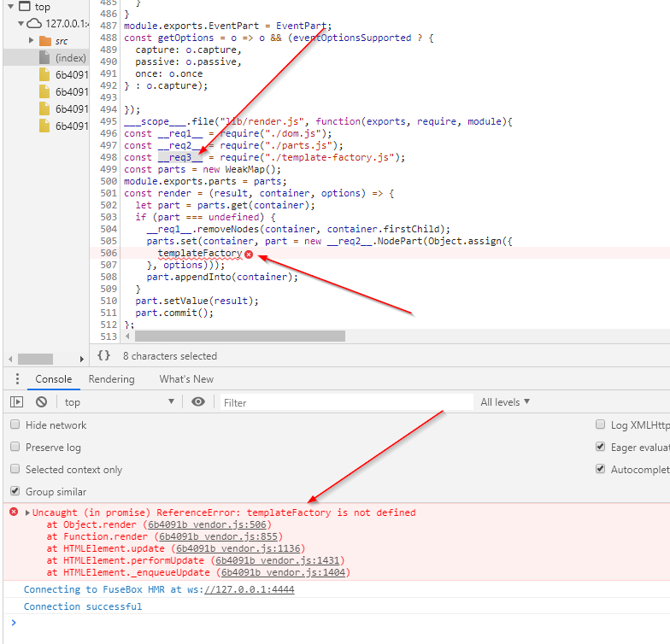
Task: Click 'part.setValue(result);' on line 510
Action: (197, 301)
